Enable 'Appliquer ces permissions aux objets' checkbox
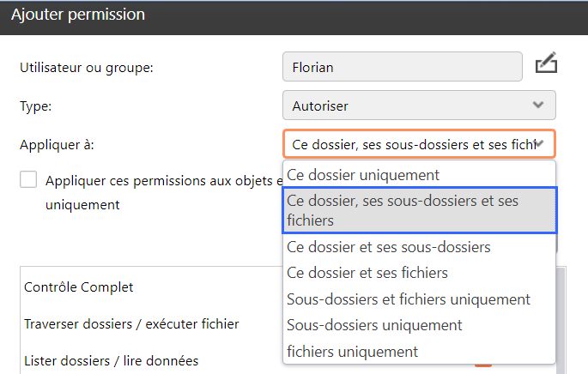Screen dimensions: 588x374 (29, 179)
